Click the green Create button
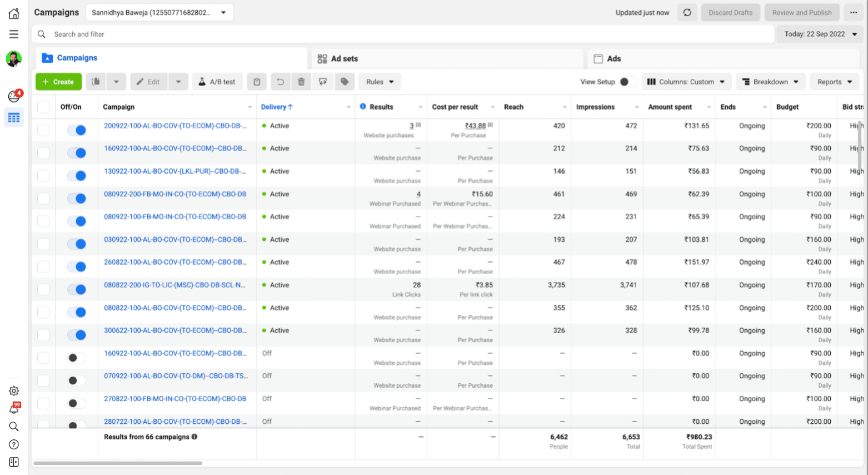The image size is (868, 475). pyautogui.click(x=58, y=82)
